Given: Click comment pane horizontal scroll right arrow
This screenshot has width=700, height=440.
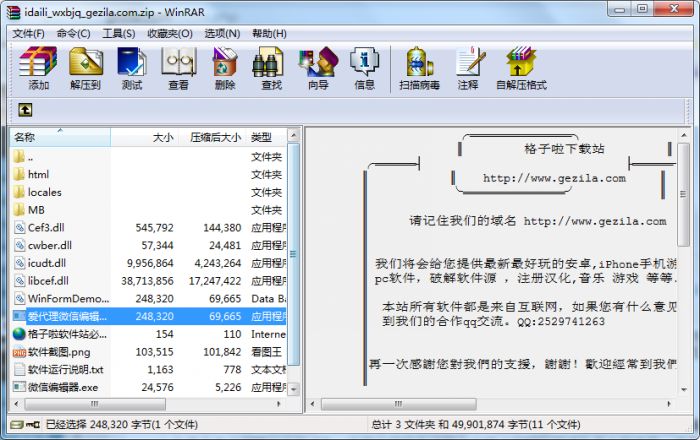Looking at the screenshot, I should [669, 404].
